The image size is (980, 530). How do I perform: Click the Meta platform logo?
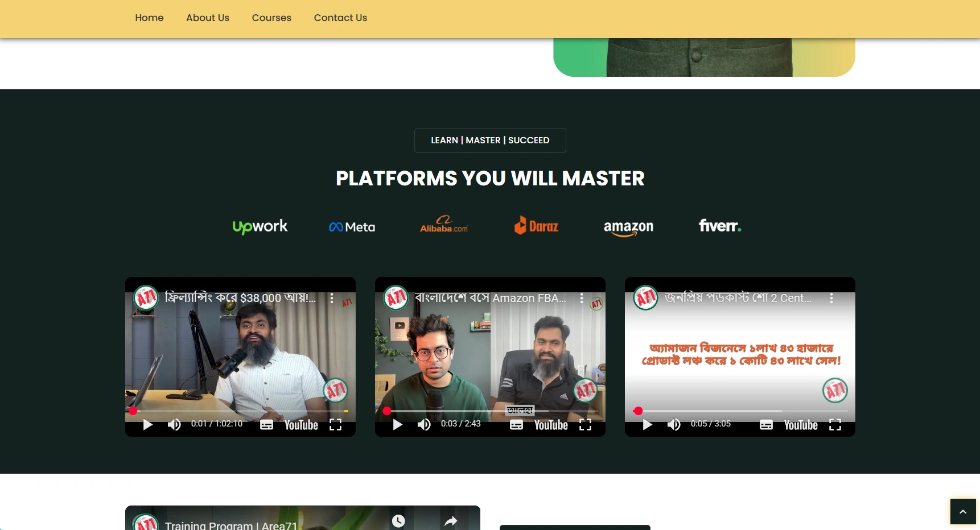[352, 227]
